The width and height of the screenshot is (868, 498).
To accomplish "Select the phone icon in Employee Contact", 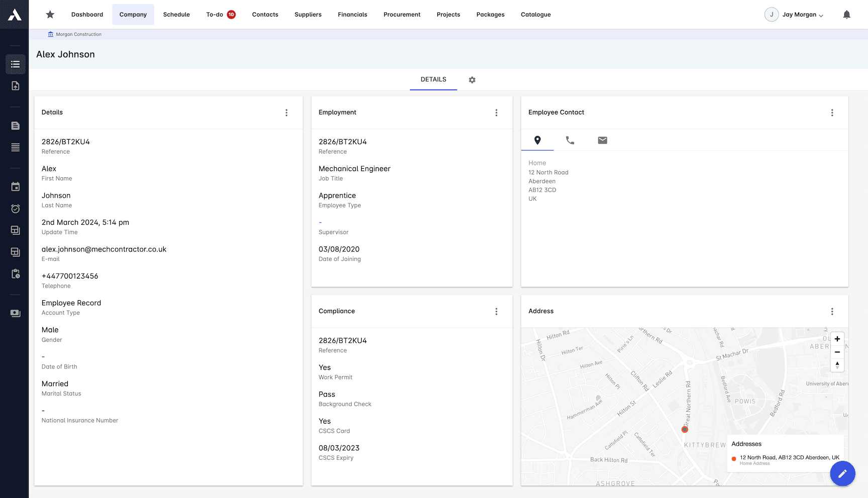I will [570, 141].
